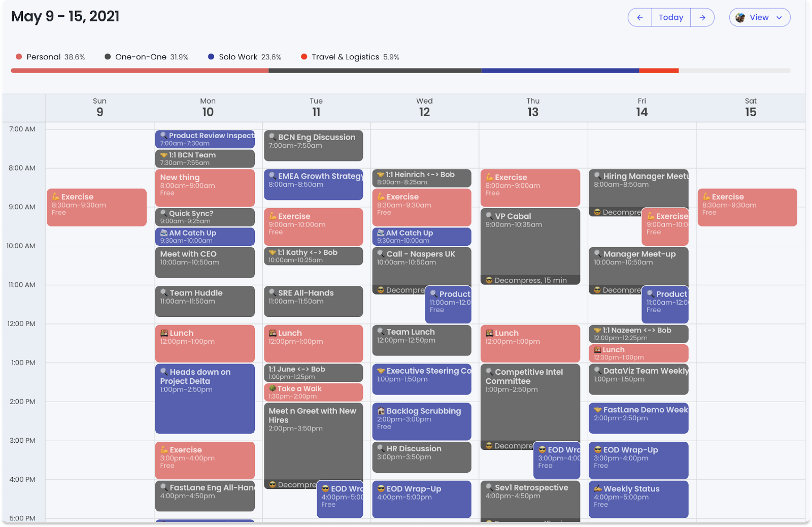
Task: Click the briefcase icon on Monday's AM Catch Up
Action: point(163,233)
